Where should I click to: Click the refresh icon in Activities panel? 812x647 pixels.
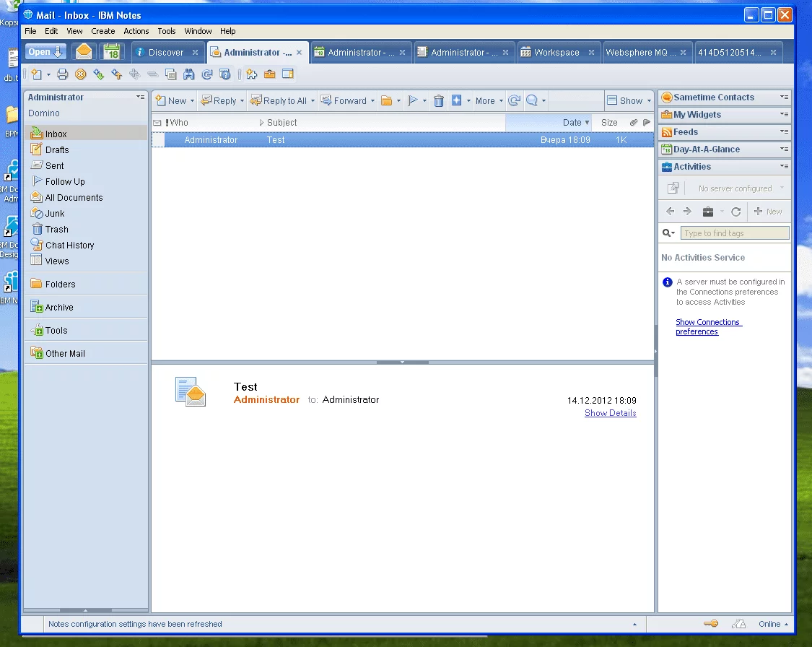(x=735, y=212)
